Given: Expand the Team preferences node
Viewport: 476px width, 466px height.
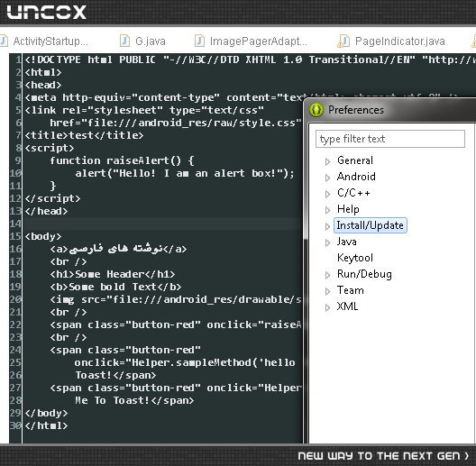Looking at the screenshot, I should pos(327,291).
